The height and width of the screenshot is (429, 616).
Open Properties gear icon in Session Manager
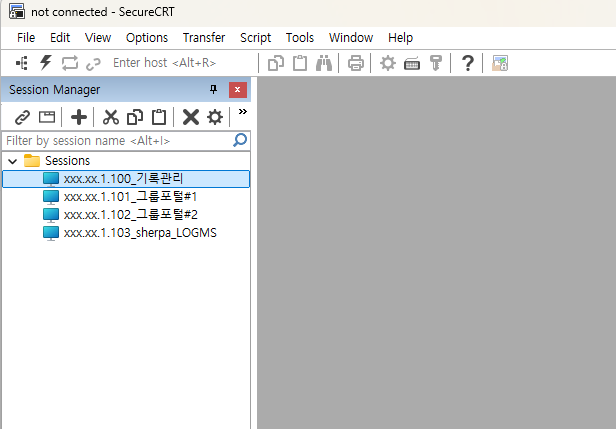[x=215, y=117]
